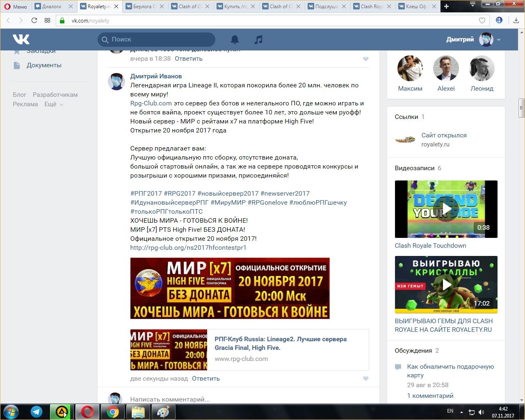The image size is (525, 420).
Task: Open РПГ-Клуб Russia link preview title
Action: (281, 343)
